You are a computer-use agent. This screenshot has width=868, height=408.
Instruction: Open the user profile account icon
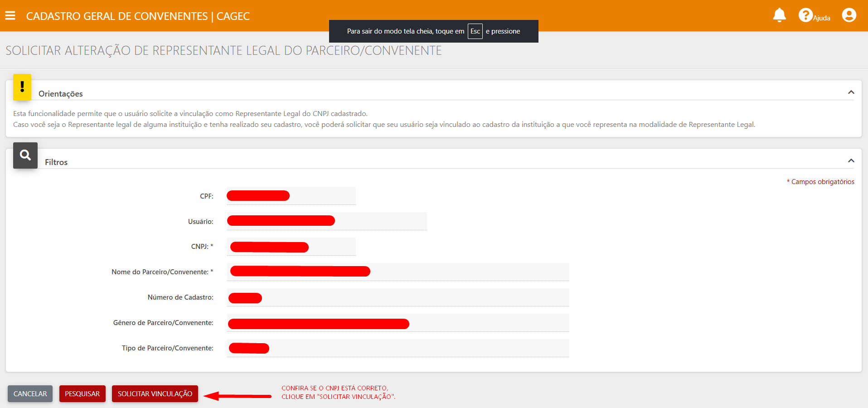849,15
